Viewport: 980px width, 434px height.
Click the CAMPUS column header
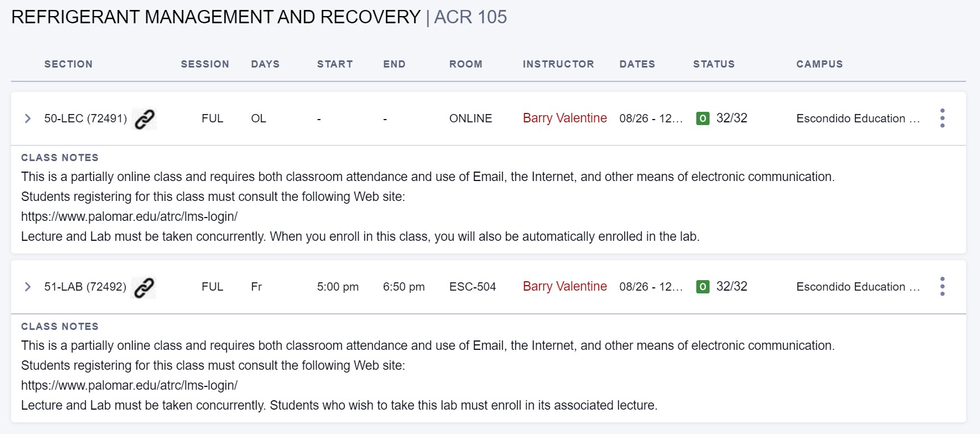point(819,64)
